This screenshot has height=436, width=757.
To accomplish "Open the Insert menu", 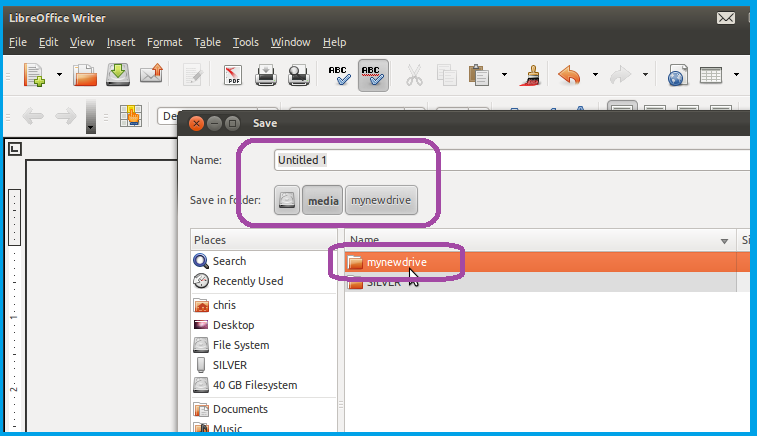I will click(x=121, y=42).
